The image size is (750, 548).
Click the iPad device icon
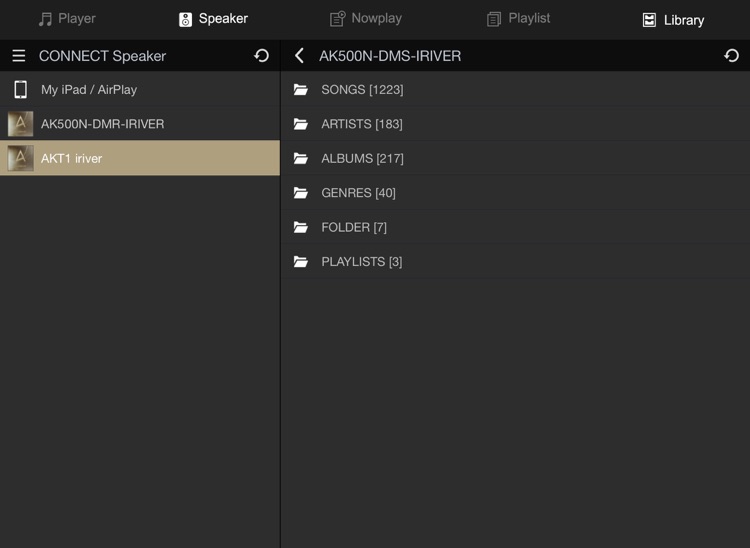[20, 90]
